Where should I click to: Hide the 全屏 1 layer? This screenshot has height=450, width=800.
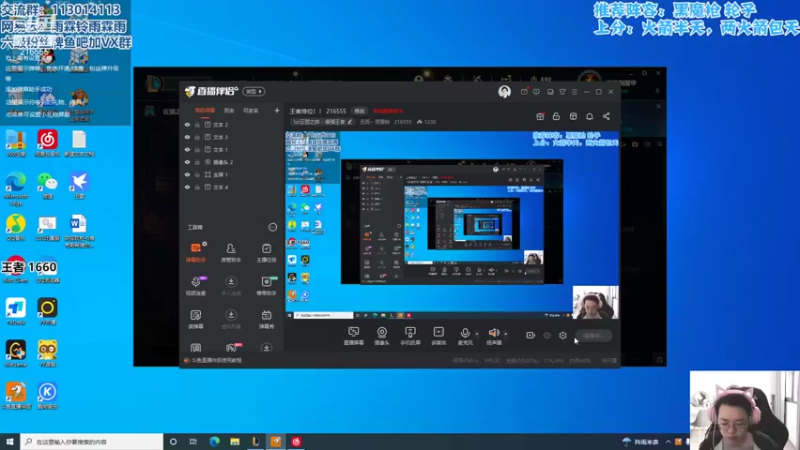pos(187,174)
